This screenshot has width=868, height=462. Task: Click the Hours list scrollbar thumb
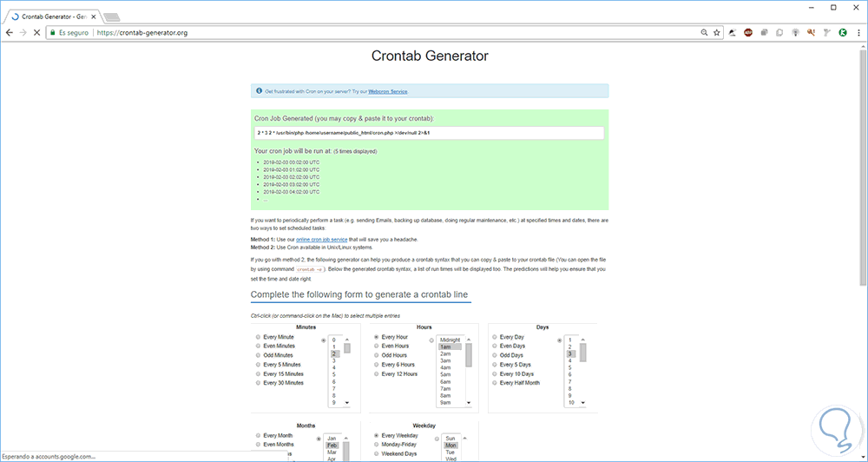point(469,355)
